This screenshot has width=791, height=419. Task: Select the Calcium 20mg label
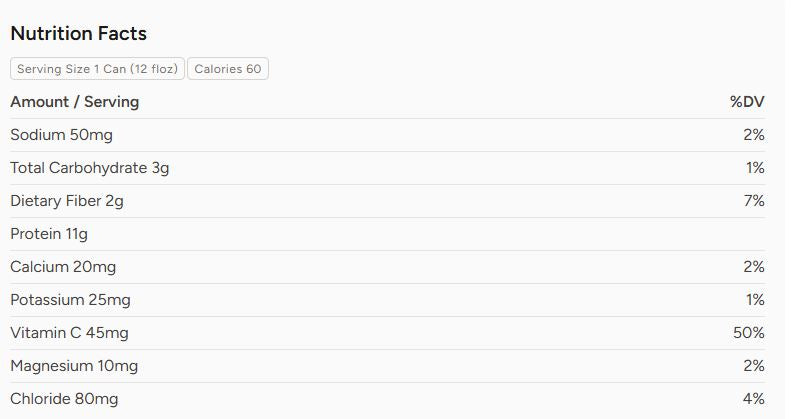[x=63, y=267]
